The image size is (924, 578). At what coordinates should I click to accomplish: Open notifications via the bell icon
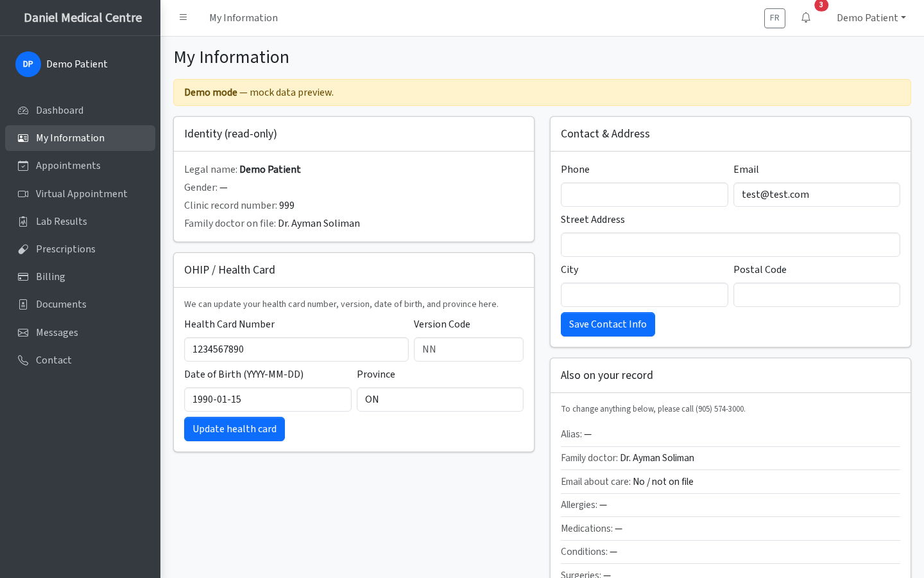tap(806, 18)
